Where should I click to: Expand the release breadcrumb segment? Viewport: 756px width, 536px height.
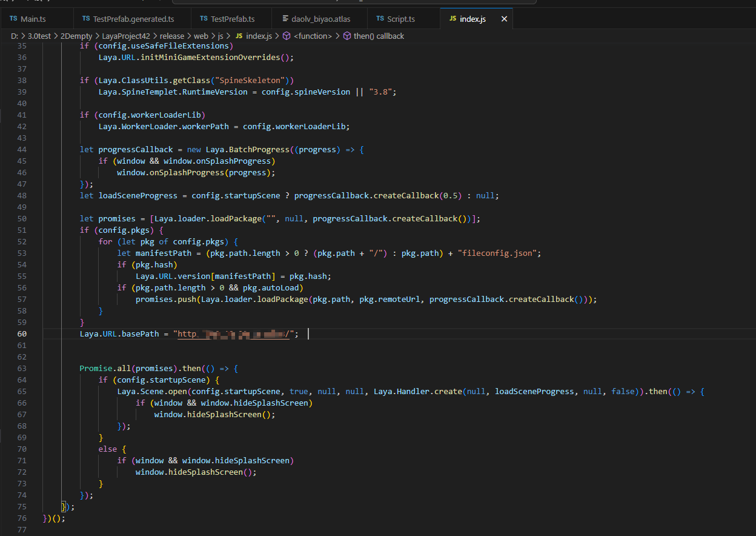click(x=171, y=36)
